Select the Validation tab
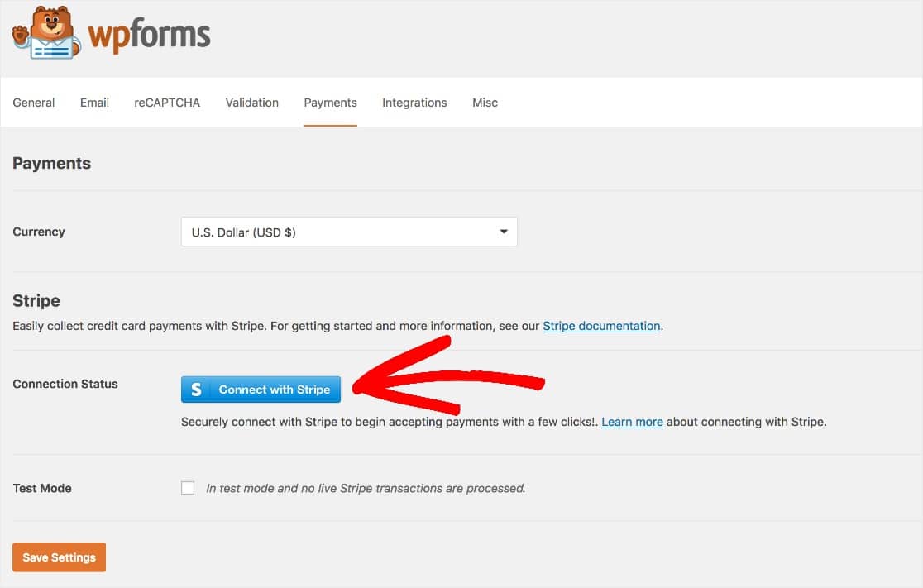This screenshot has width=923, height=588. pos(252,103)
